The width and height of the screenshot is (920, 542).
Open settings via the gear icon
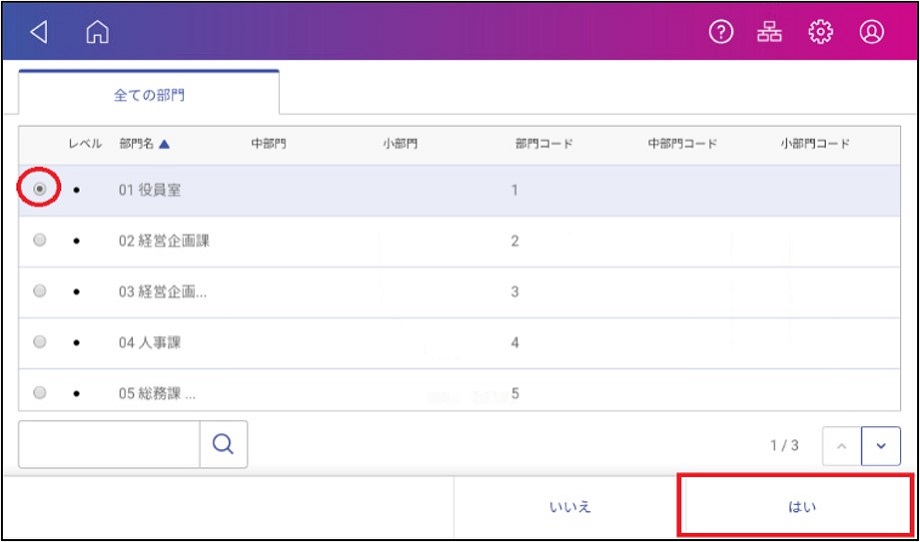tap(820, 33)
